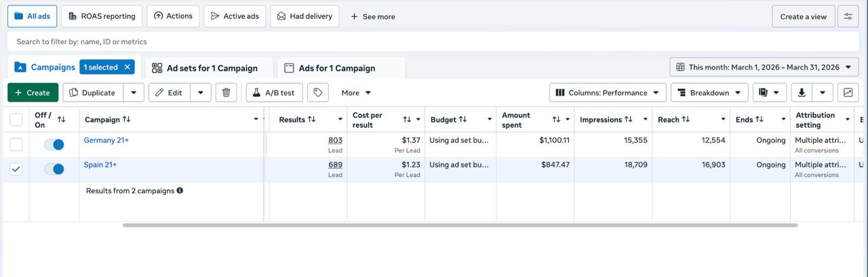Open view filter settings sliders icon
Viewport: 868px width, 277px height.
[848, 16]
